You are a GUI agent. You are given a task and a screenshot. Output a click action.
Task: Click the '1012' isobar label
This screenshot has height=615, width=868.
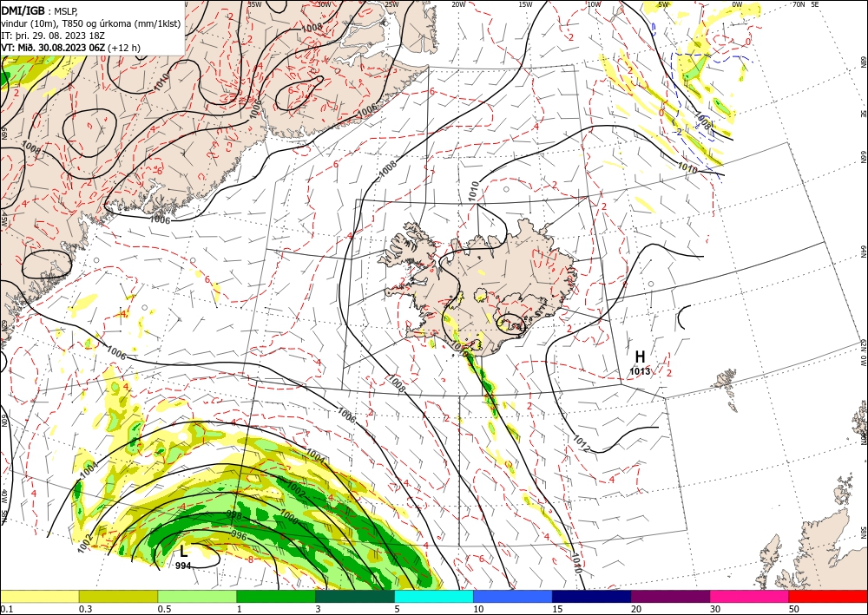click(582, 442)
